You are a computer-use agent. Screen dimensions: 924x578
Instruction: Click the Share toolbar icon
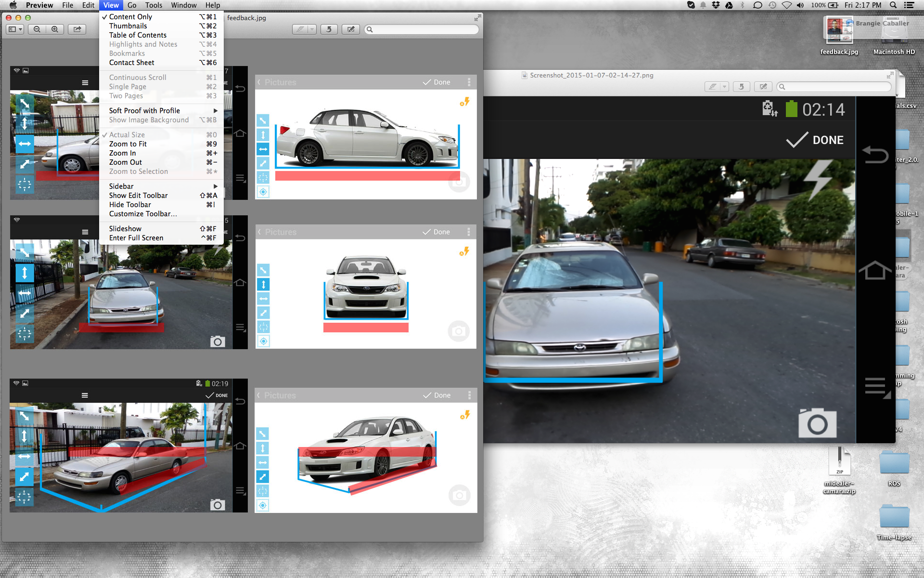(77, 29)
